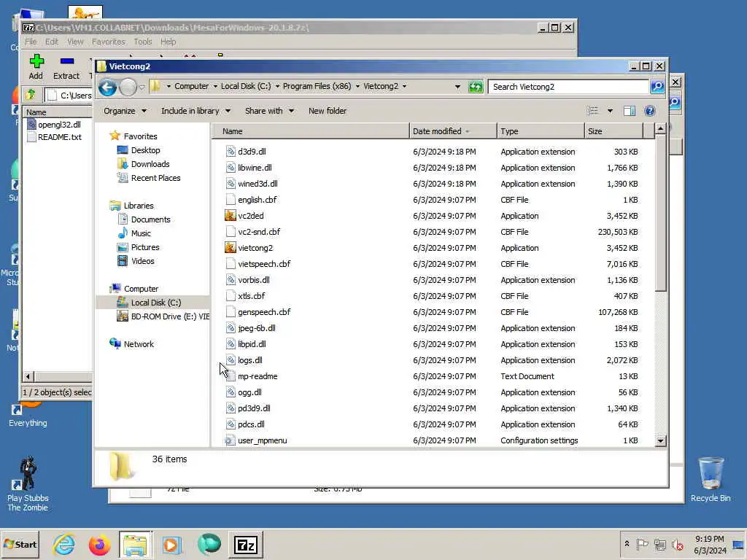
Task: Open View menu in 7-Zip window
Action: coord(75,42)
